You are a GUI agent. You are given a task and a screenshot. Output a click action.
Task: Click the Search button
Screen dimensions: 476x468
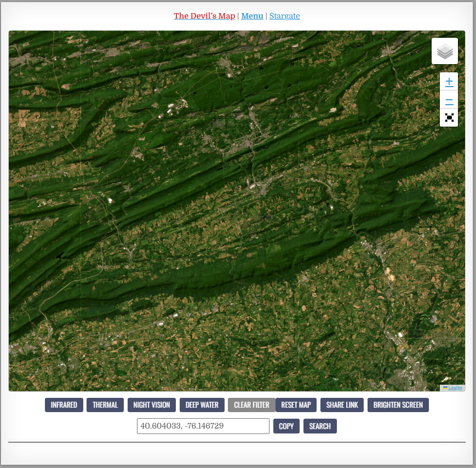(x=320, y=426)
